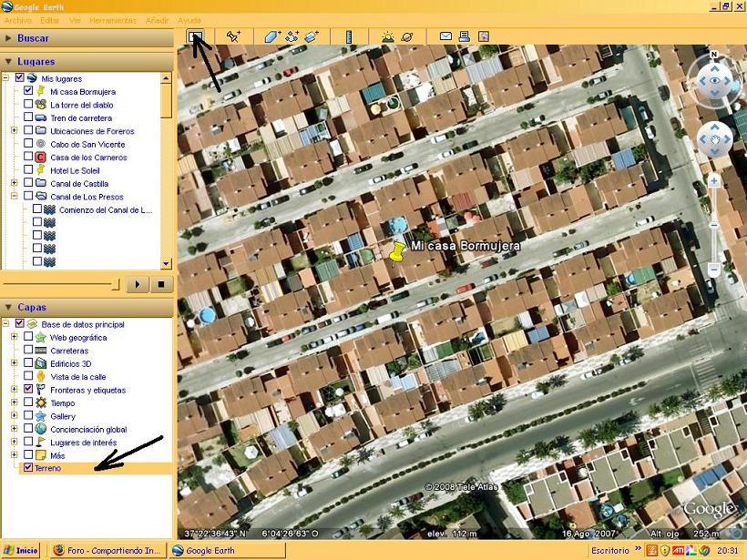
Task: Expand the Buscar panel
Action: click(x=7, y=38)
